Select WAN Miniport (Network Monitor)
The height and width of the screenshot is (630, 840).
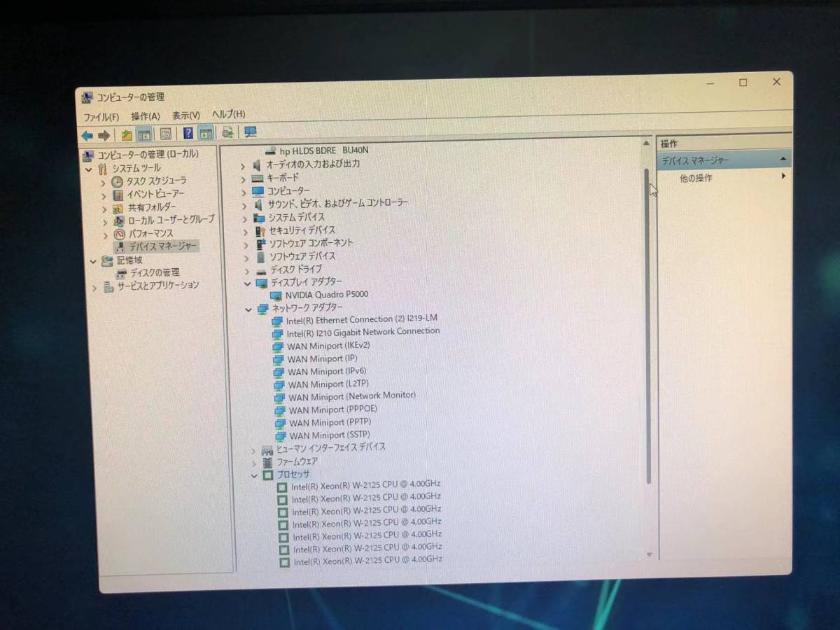pos(352,396)
